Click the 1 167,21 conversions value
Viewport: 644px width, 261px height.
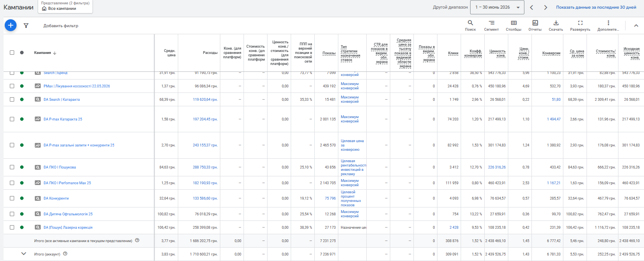pos(554,183)
